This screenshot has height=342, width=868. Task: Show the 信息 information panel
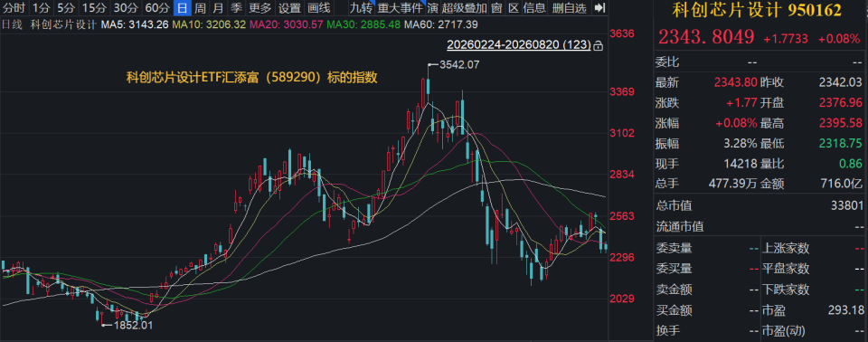tap(534, 8)
